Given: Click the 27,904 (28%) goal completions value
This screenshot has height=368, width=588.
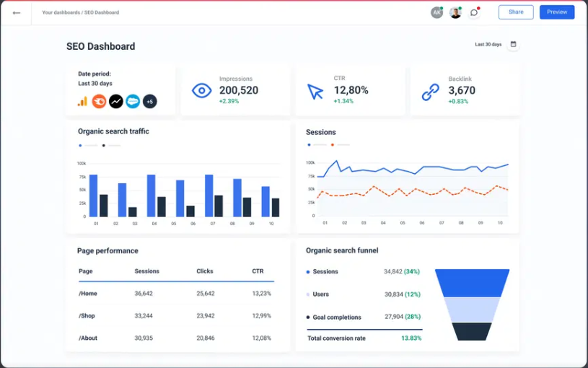Looking at the screenshot, I should click(403, 317).
